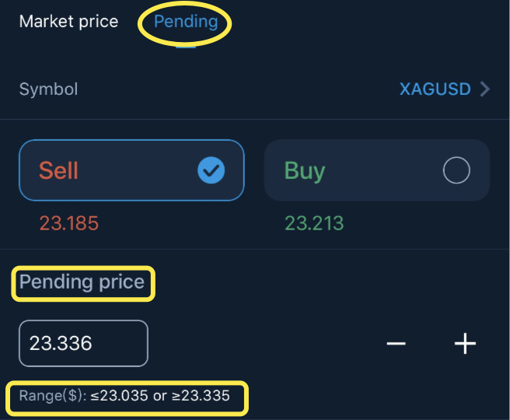Click the Buy price 23.213
Viewport: 510px width, 420px height.
click(x=314, y=223)
